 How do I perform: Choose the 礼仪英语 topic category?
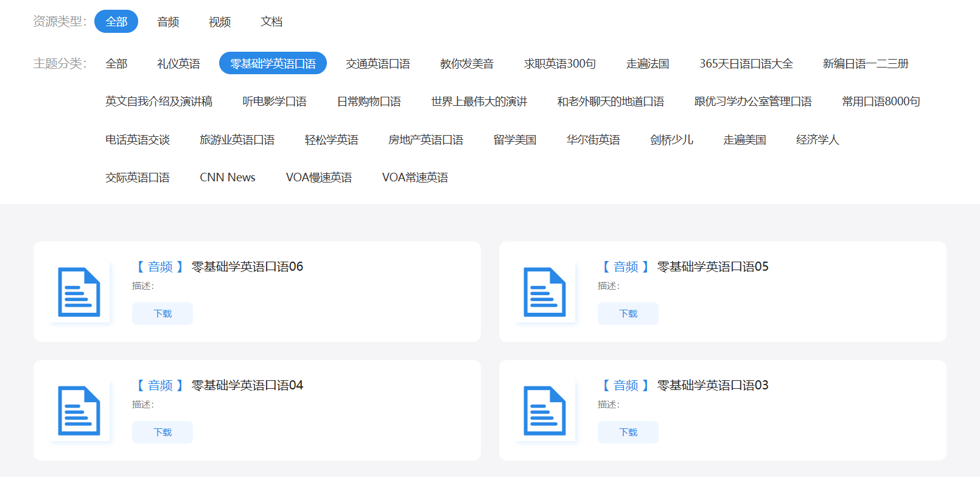[x=178, y=63]
